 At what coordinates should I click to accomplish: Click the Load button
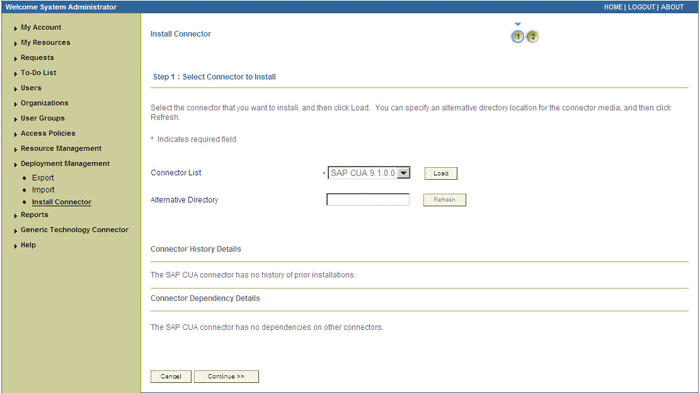441,173
